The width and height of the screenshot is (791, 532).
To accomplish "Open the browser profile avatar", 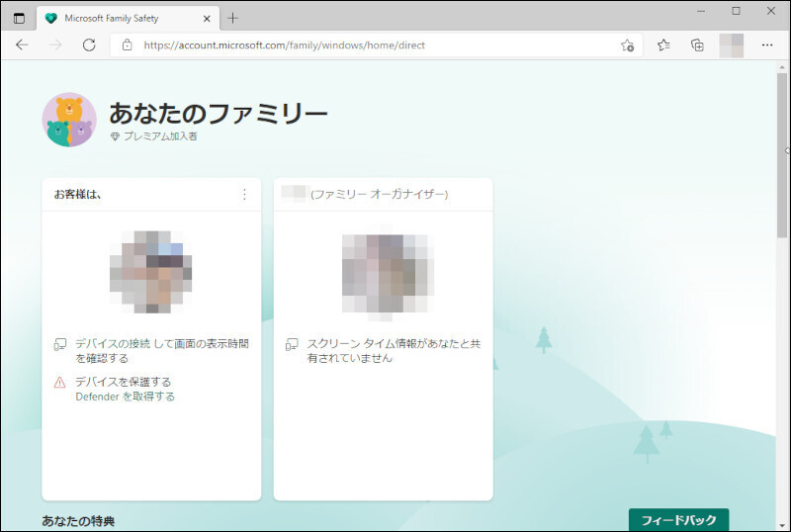I will 731,45.
